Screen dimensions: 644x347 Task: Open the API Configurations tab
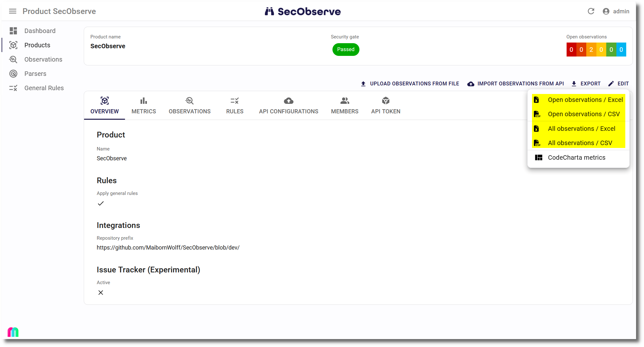[288, 106]
